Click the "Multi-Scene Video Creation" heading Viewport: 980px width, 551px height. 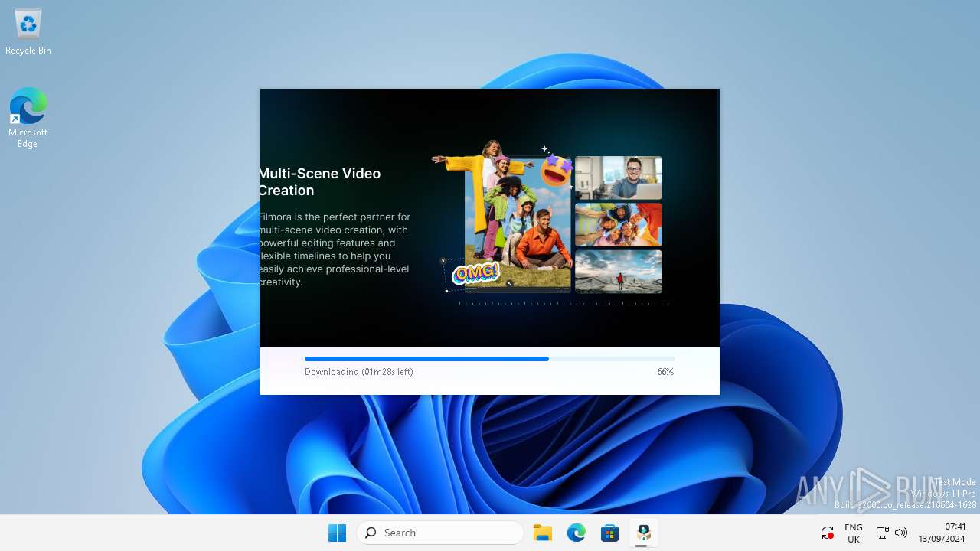coord(320,182)
